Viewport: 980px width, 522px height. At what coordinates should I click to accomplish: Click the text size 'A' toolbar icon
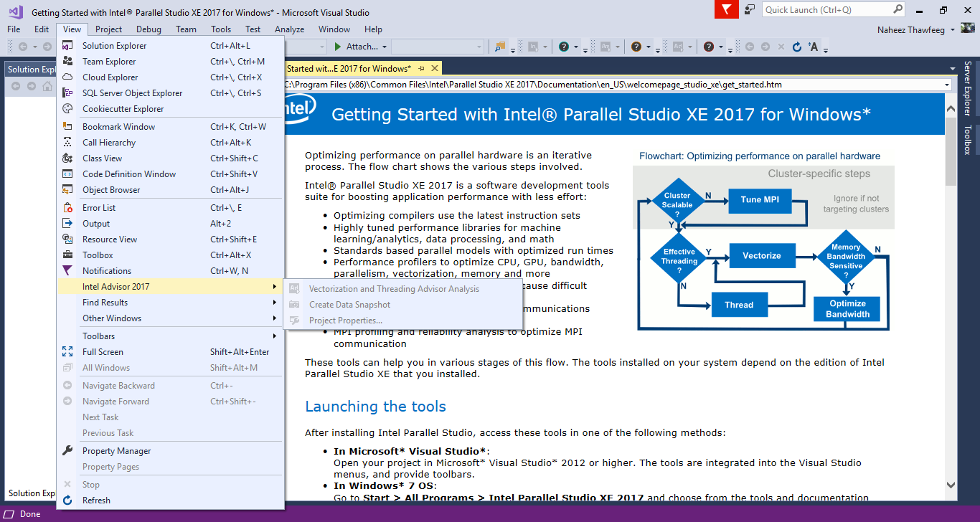coord(814,47)
